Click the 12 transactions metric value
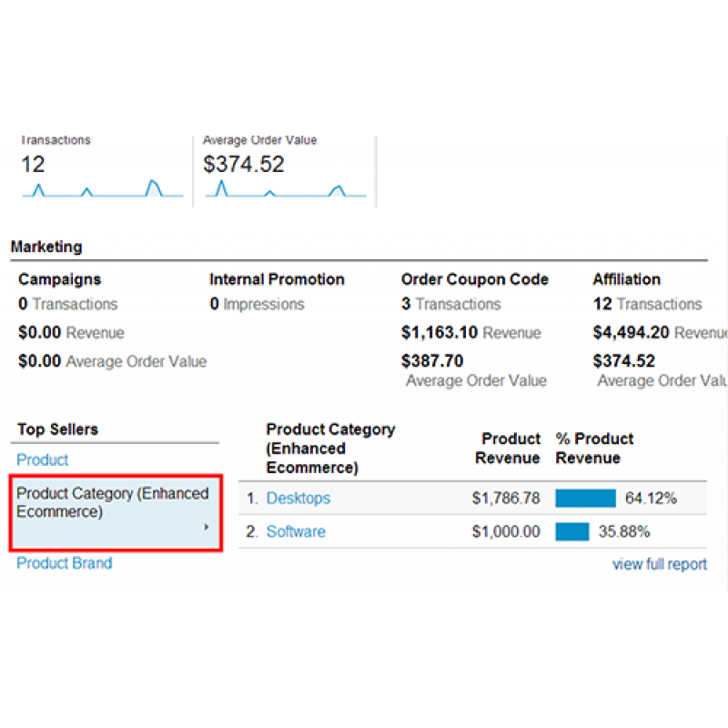This screenshot has height=728, width=728. click(x=33, y=165)
